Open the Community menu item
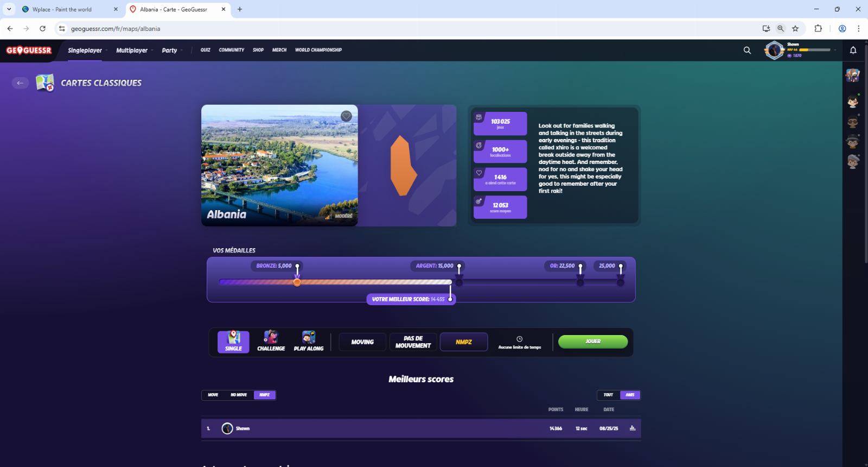868x467 pixels. (232, 50)
